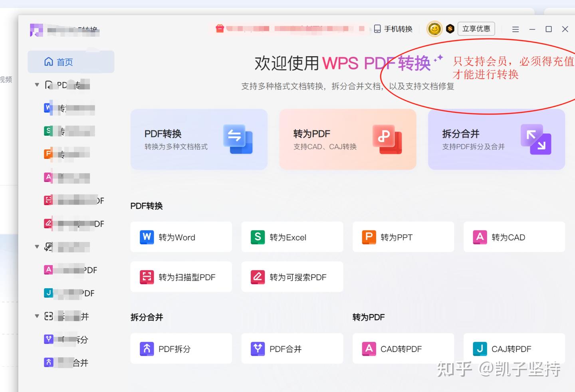The width and height of the screenshot is (575, 392).
Task: Click the smiley account avatar
Action: click(x=434, y=29)
